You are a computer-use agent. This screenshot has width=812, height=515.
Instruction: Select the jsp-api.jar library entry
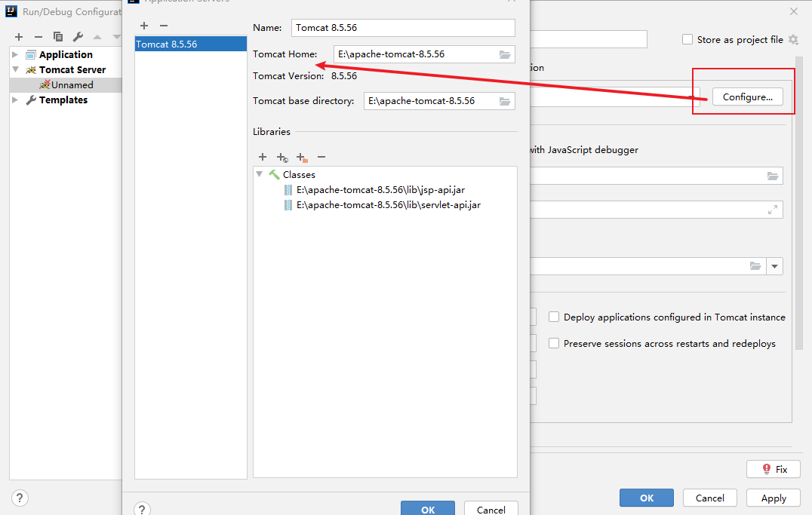click(x=380, y=190)
